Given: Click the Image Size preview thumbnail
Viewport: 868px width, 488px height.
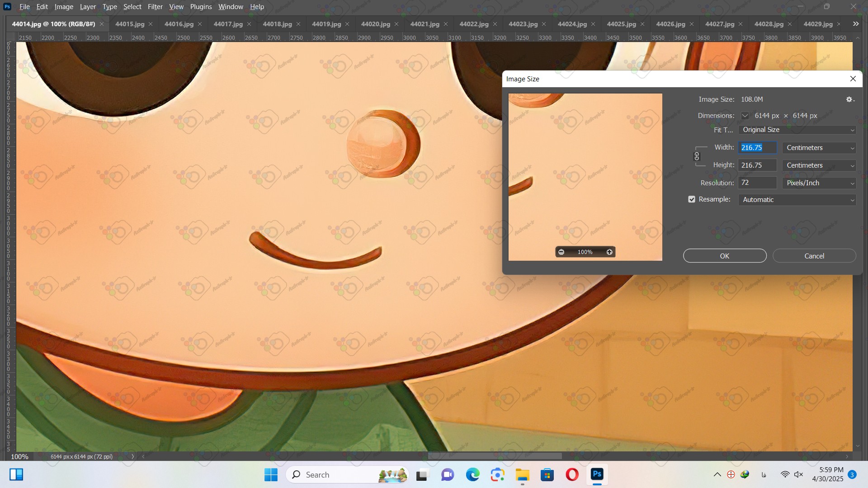Looking at the screenshot, I should [x=585, y=177].
